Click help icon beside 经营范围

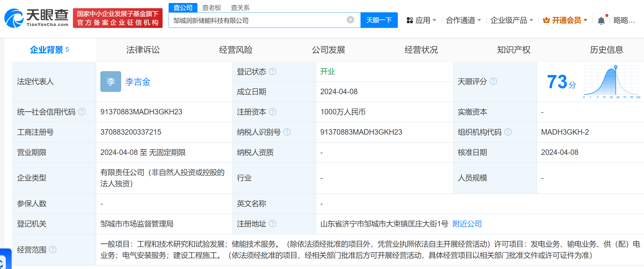53,250
